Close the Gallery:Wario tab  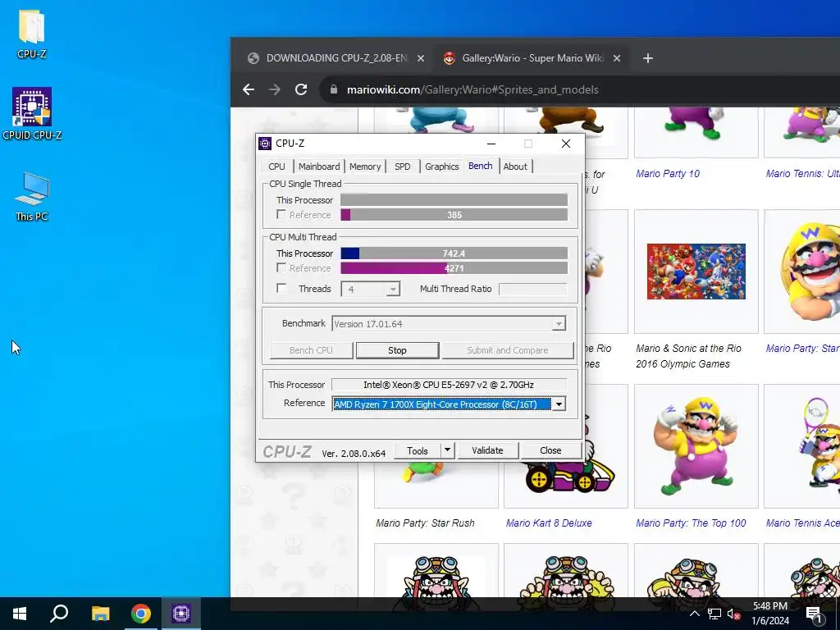[x=617, y=58]
